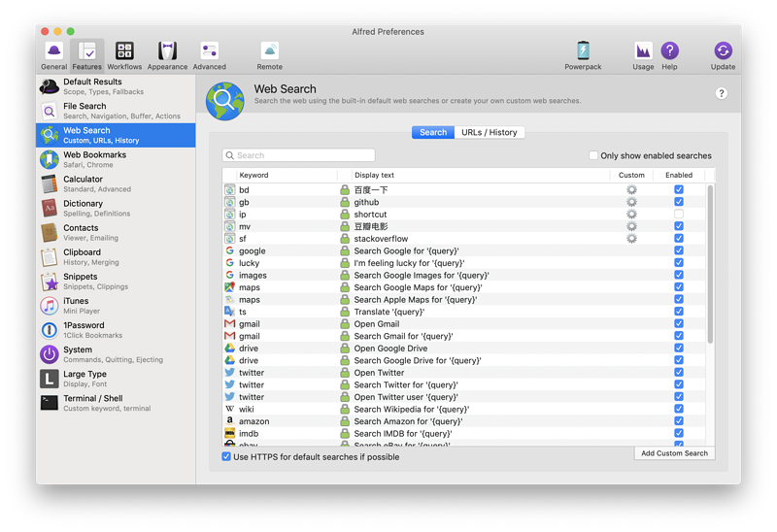Screen dimensions: 777x532
Task: Switch to URLs / History tab
Action: tap(490, 132)
